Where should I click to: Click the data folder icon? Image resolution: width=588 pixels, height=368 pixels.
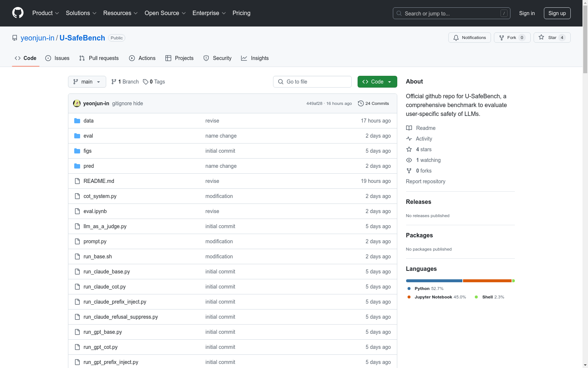point(77,121)
